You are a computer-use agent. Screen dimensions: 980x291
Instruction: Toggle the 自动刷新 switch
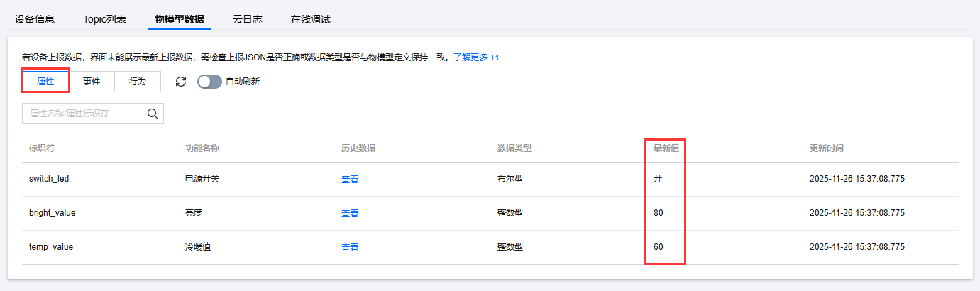[209, 82]
